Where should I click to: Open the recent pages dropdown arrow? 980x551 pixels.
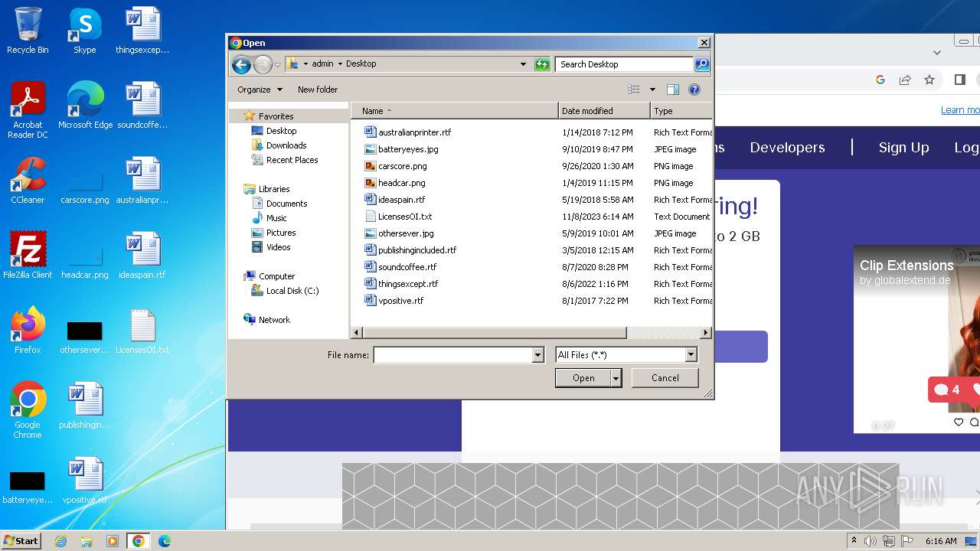(277, 65)
